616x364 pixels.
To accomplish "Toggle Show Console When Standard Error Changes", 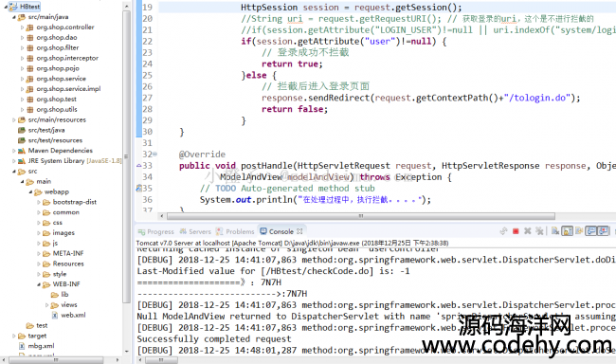I will click(603, 231).
